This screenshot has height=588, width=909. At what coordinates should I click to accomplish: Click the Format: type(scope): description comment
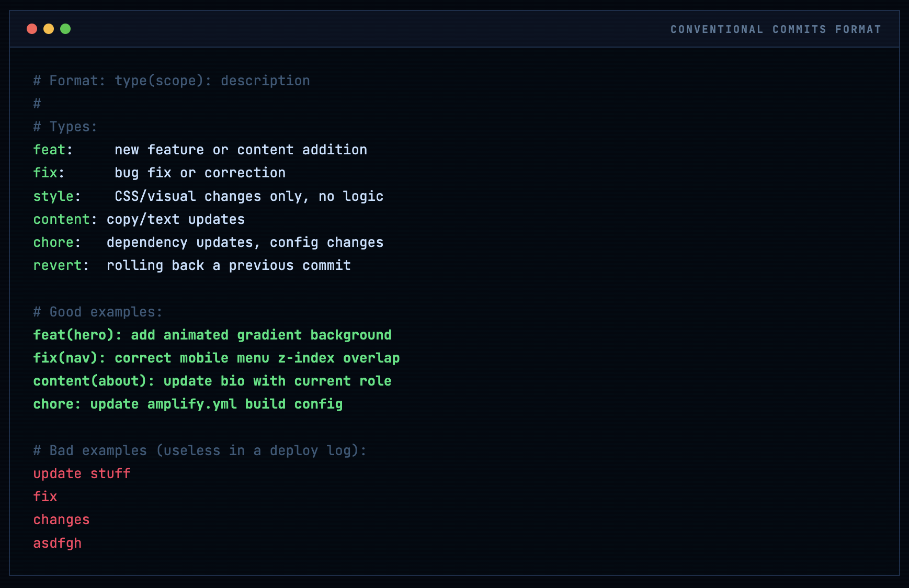click(x=172, y=81)
